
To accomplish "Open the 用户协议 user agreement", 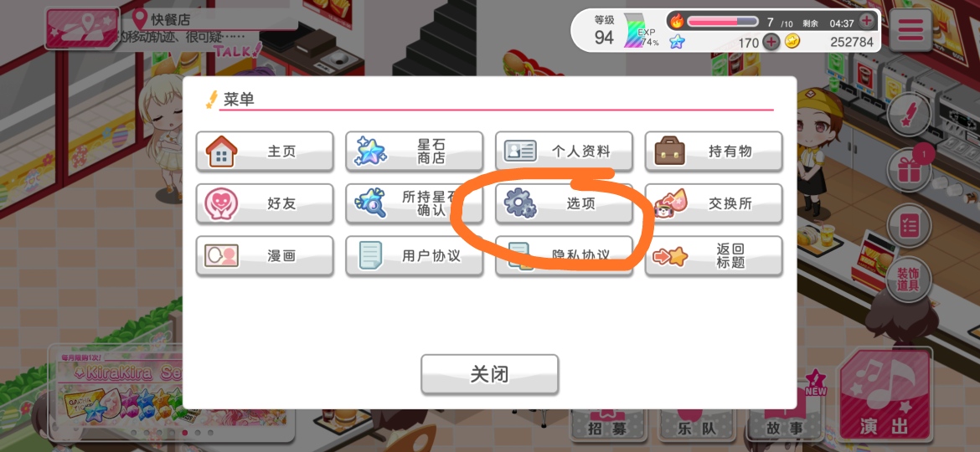I will (415, 256).
